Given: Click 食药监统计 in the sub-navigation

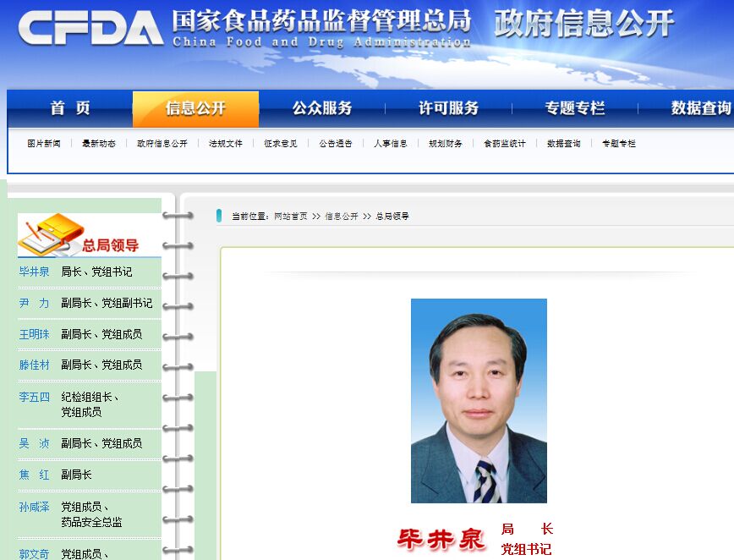Looking at the screenshot, I should 505,144.
